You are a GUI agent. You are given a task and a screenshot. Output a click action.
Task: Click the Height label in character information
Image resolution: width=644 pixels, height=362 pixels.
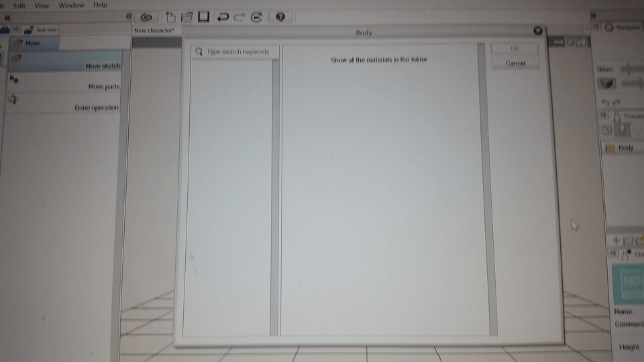629,347
